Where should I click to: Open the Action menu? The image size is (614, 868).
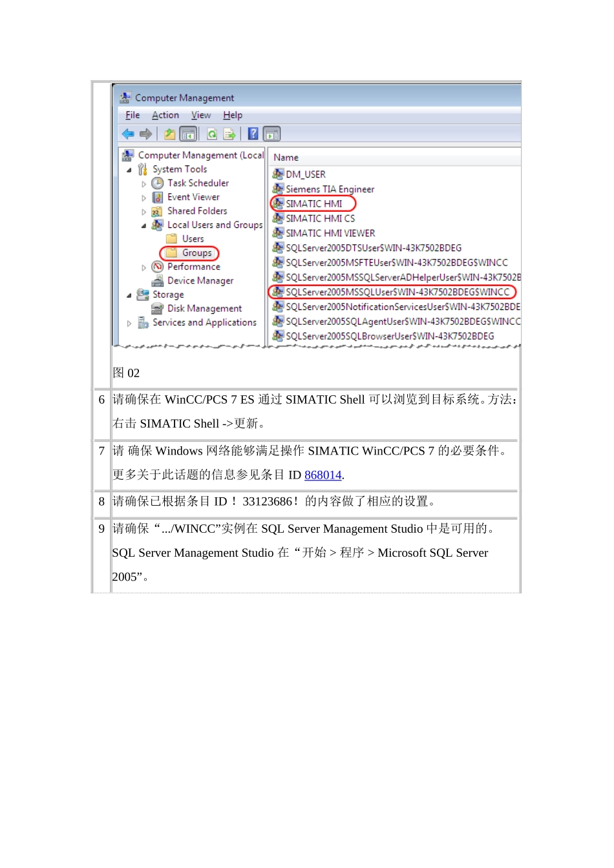165,115
